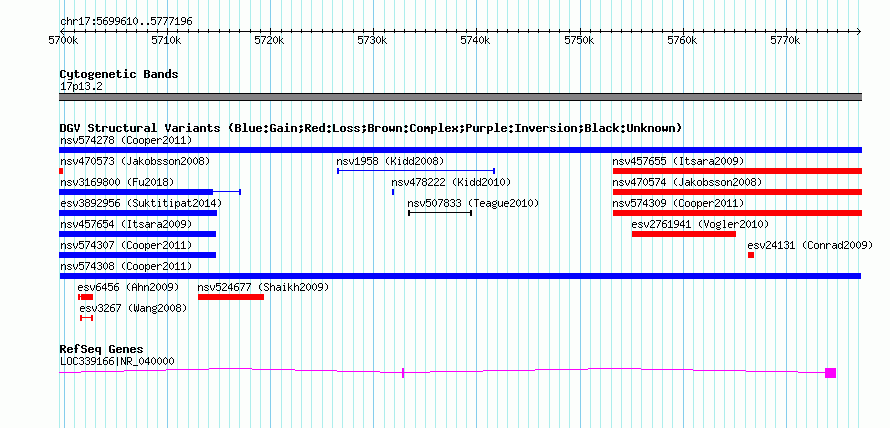Open the nsv574309 (Cooper2011) label
This screenshot has width=890, height=428.
click(679, 203)
